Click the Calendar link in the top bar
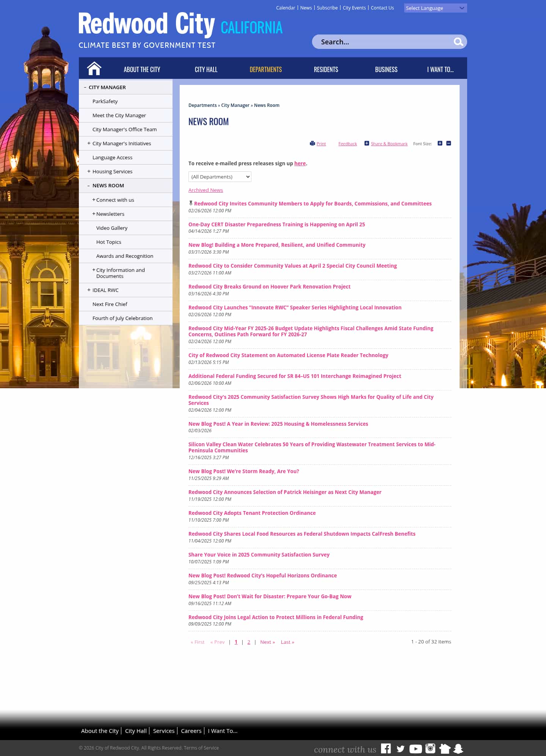Viewport: 546px width, 756px height. (286, 8)
